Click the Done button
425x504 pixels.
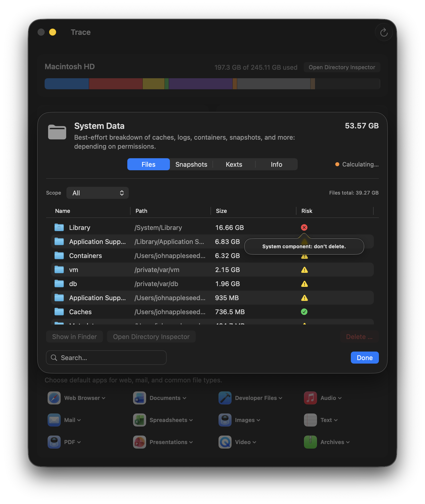364,358
